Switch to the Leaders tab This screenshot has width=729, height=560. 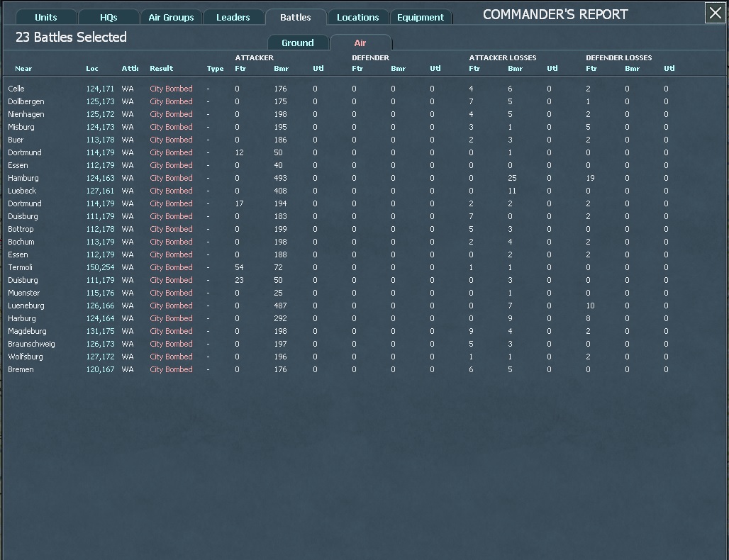(x=233, y=17)
